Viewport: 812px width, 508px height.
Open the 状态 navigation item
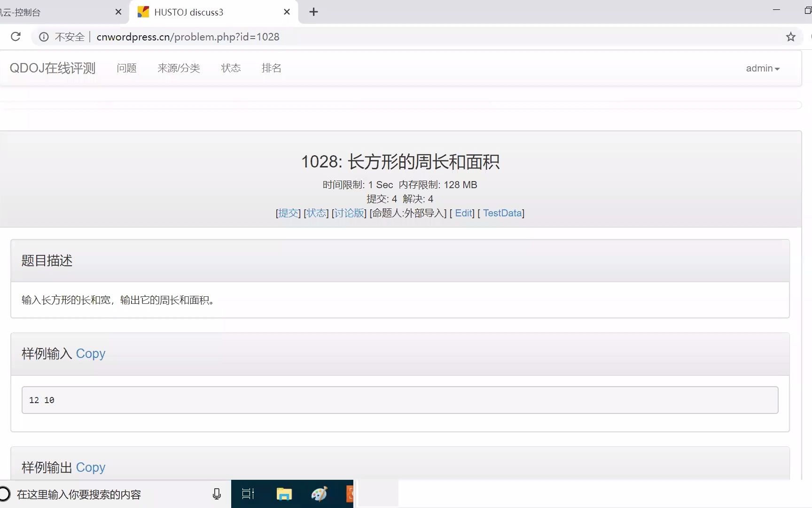(231, 68)
